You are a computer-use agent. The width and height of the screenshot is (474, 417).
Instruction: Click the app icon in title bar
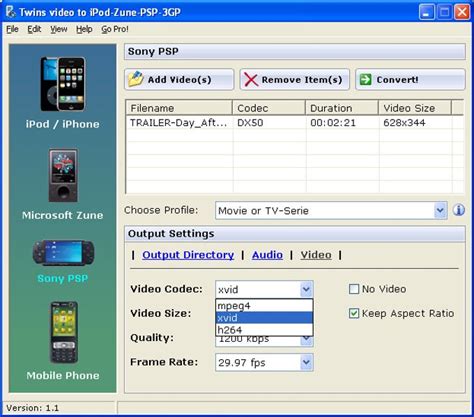click(x=11, y=12)
